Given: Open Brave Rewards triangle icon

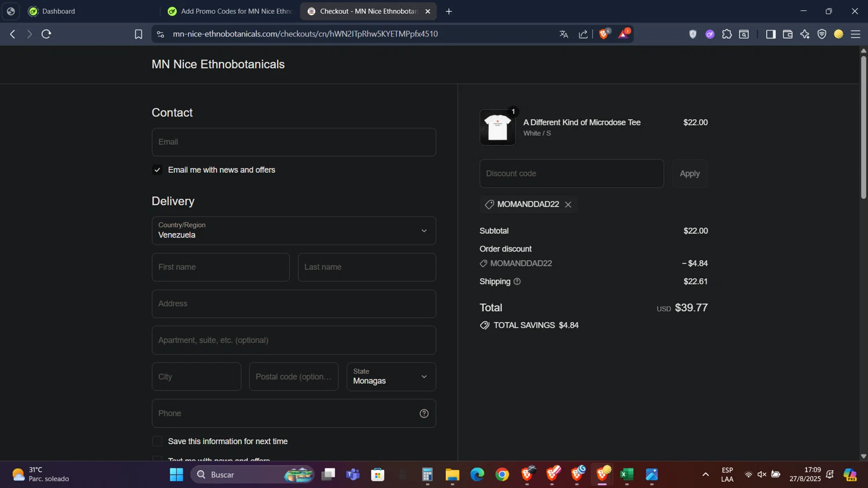Looking at the screenshot, I should point(624,34).
